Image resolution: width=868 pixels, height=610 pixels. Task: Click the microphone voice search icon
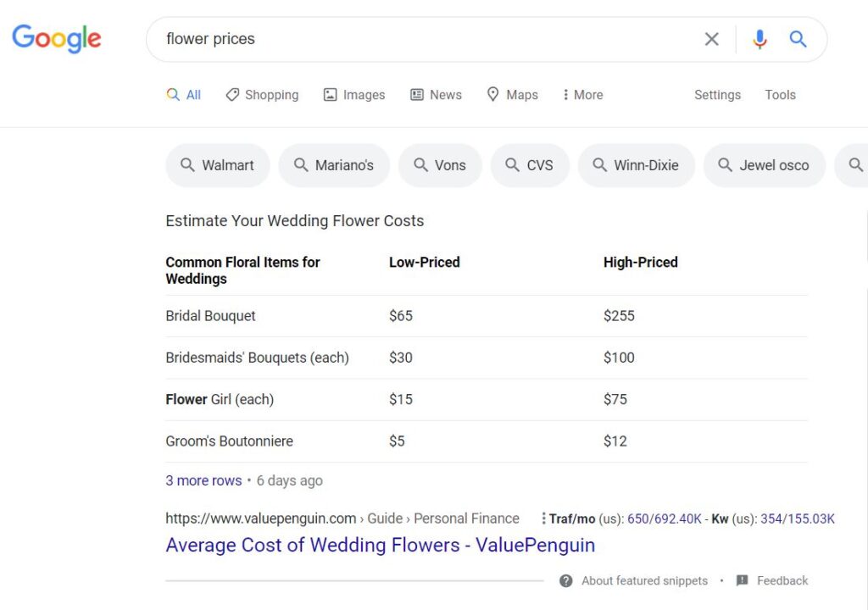pyautogui.click(x=759, y=39)
